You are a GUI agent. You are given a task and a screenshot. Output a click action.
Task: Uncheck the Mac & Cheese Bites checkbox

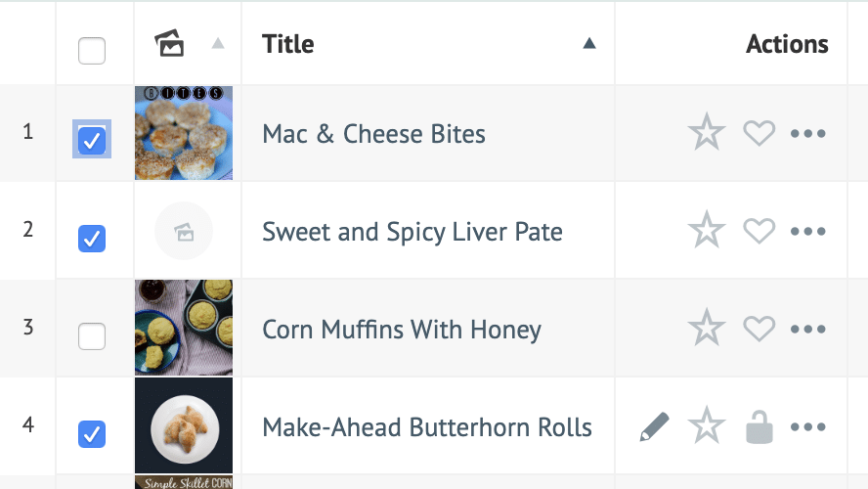tap(92, 141)
